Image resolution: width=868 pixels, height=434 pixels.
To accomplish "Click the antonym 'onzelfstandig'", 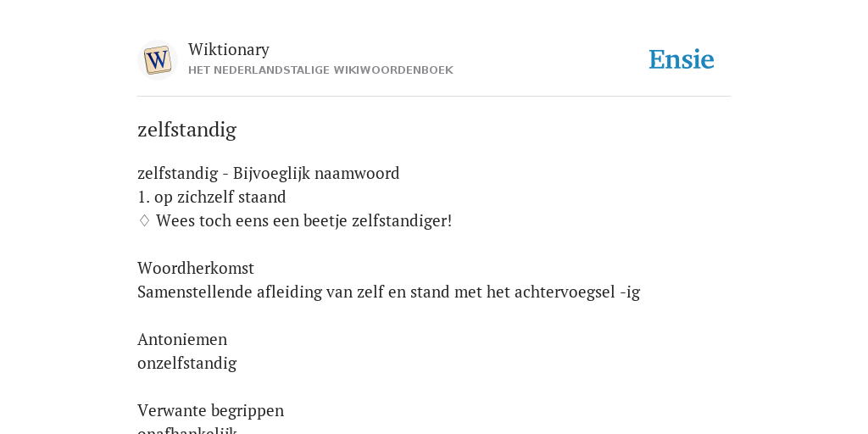I will (187, 363).
